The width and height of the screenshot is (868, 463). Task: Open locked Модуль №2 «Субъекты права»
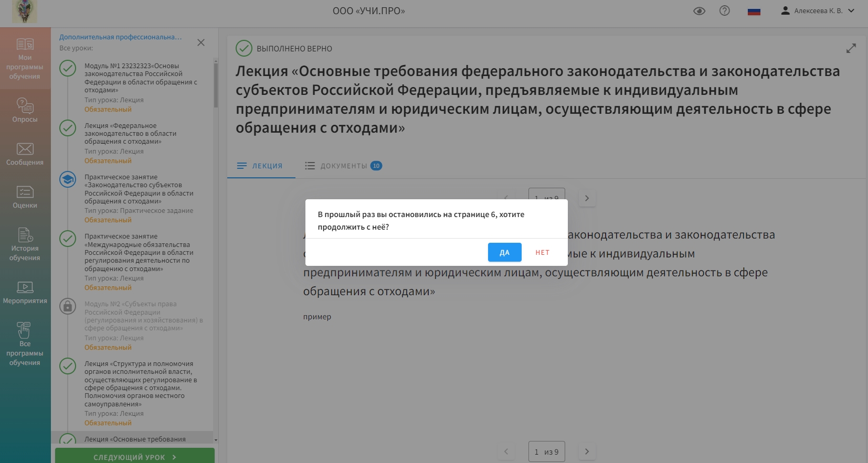tap(143, 316)
